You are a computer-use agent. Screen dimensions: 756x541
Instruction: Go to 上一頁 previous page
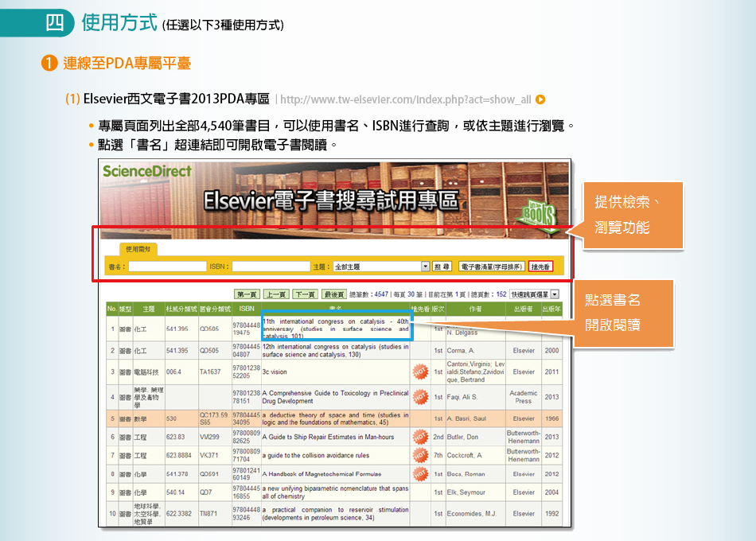tap(276, 294)
